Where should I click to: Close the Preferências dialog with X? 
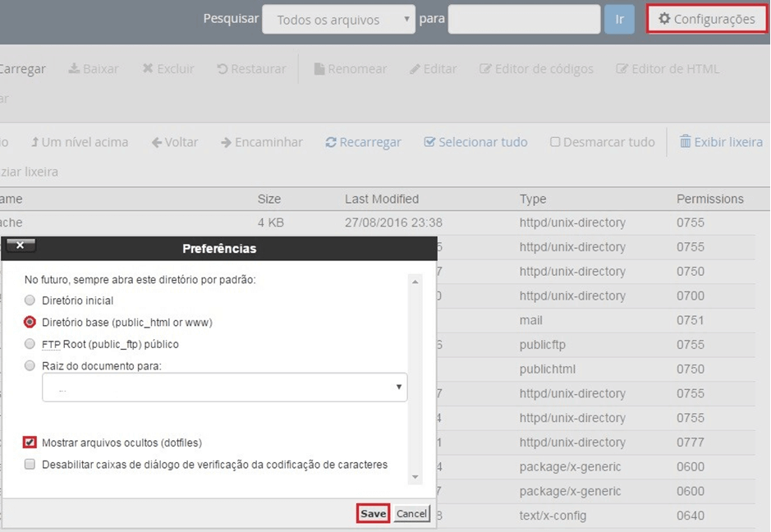click(x=20, y=245)
